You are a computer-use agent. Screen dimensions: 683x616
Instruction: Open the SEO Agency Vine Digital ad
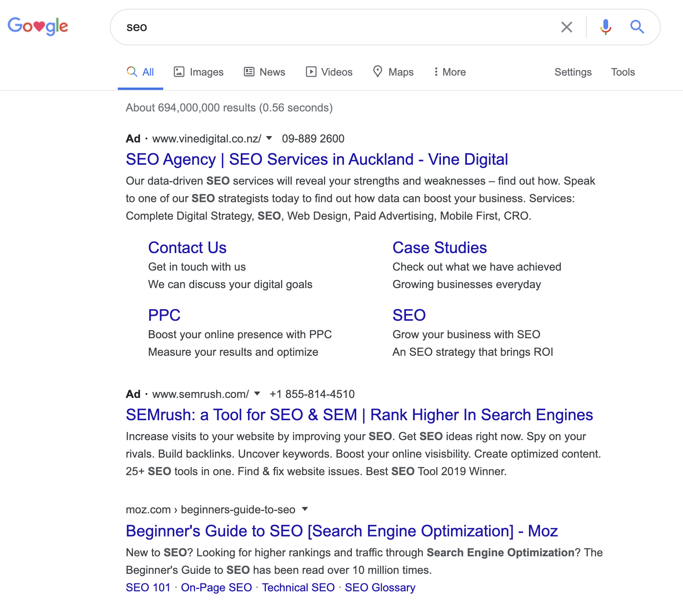click(x=316, y=159)
